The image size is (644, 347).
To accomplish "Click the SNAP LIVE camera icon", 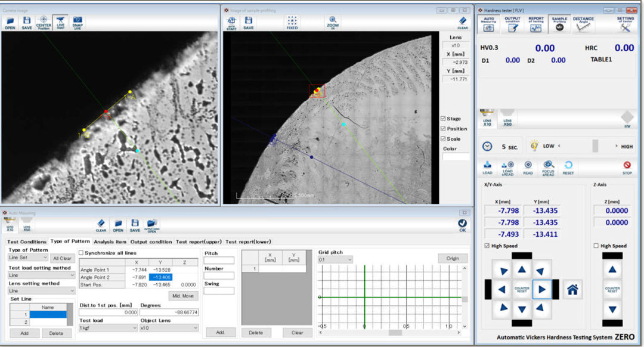I will tap(77, 23).
